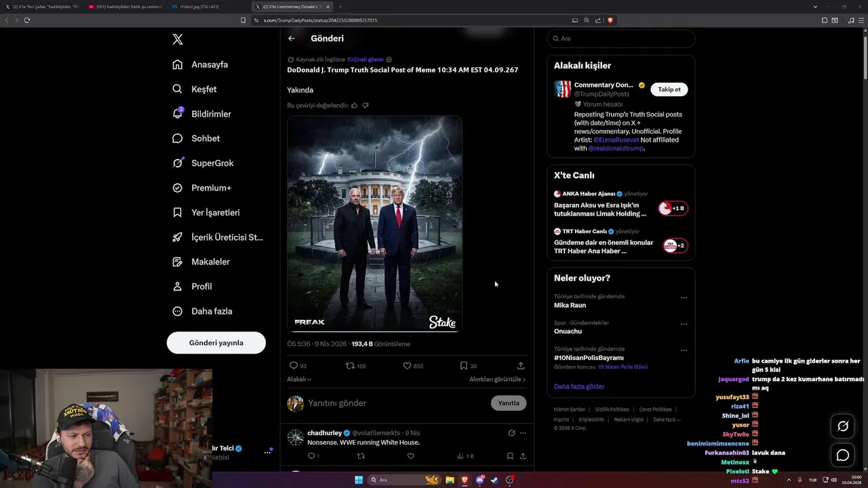Open Yer İşaretleri bookmarks
This screenshot has width=868, height=488.
(206, 212)
